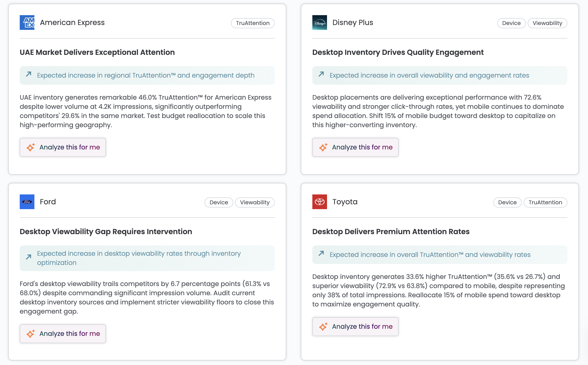The height and width of the screenshot is (365, 588).
Task: Select the TruAttention tag on American Express card
Action: pos(253,23)
